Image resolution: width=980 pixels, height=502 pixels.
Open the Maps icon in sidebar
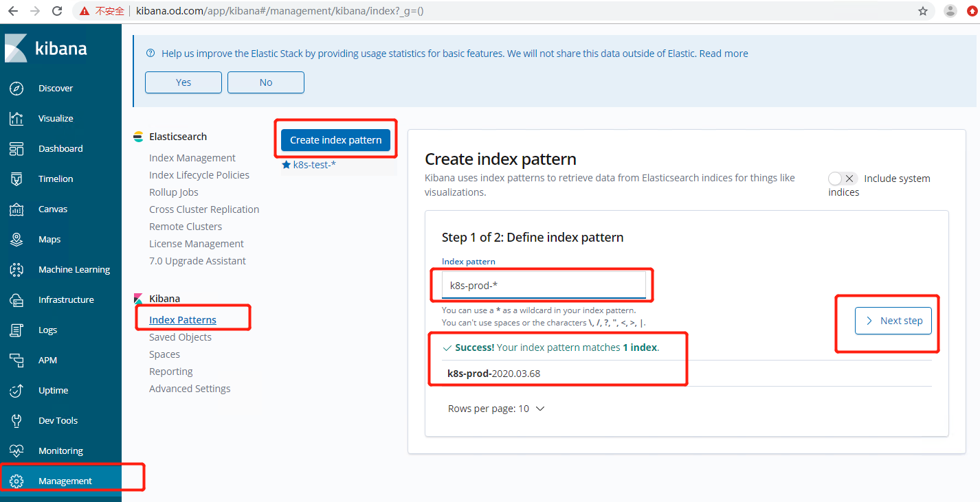[x=16, y=240]
